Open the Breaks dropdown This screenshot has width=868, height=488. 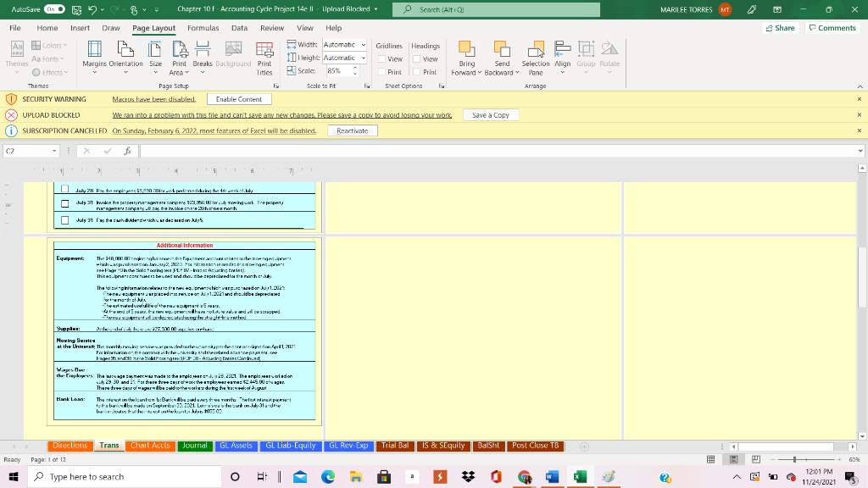tap(203, 59)
